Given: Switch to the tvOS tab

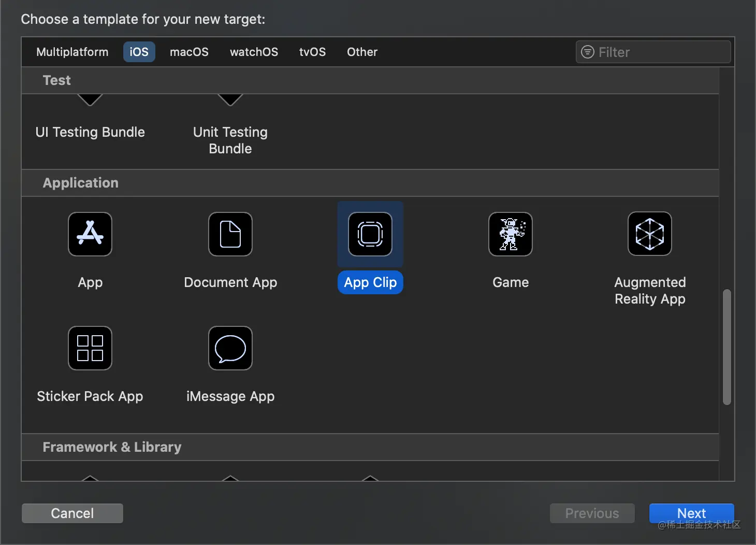Looking at the screenshot, I should pos(312,52).
